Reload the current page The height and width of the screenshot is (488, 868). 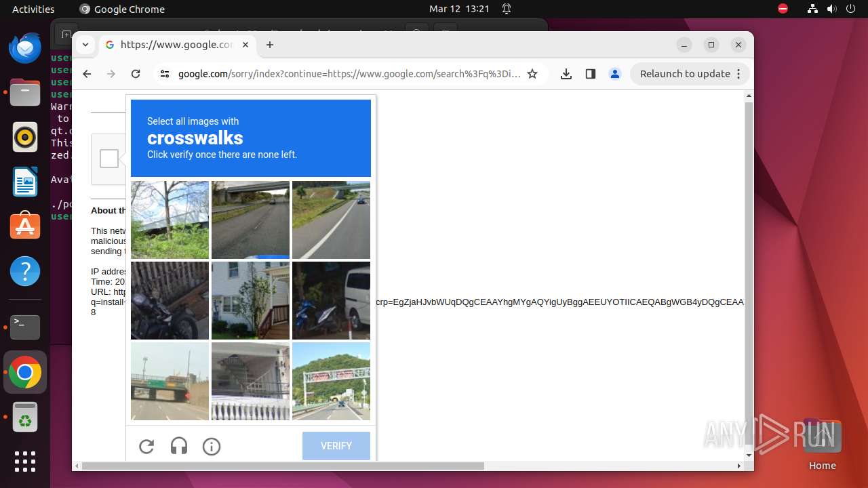tap(136, 74)
